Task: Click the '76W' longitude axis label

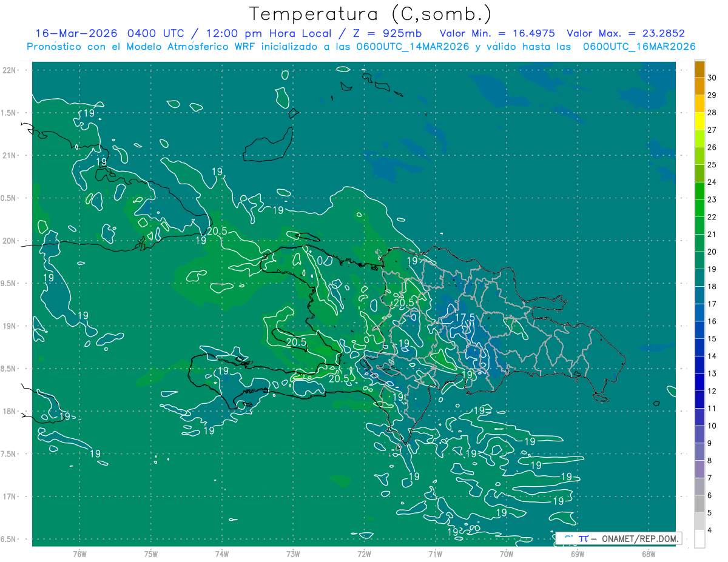Action: [x=79, y=554]
